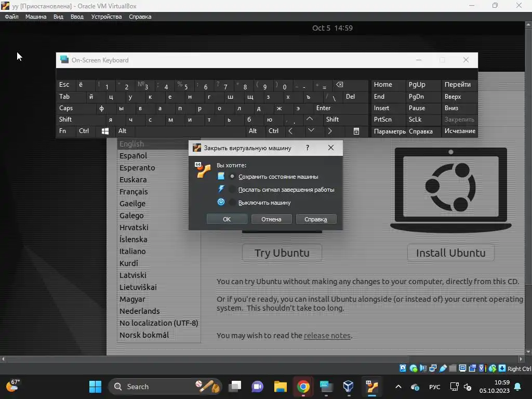Click the right arrow key on keyboard

click(x=330, y=131)
